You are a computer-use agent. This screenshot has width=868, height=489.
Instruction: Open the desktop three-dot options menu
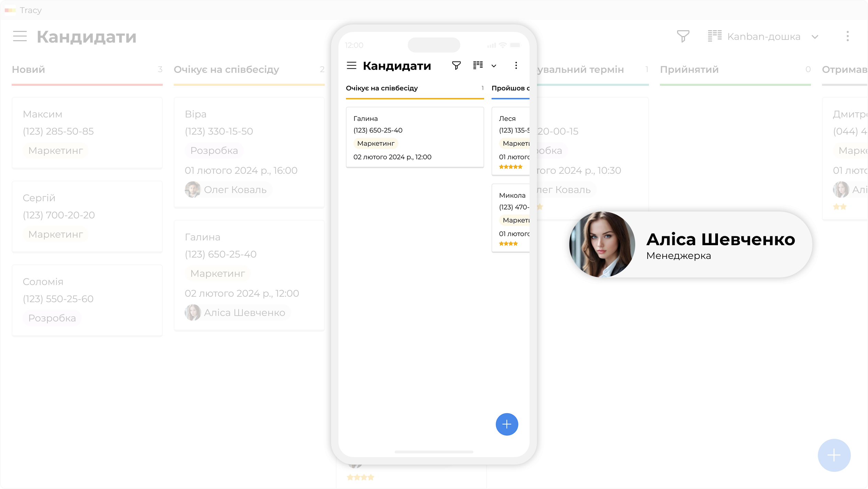pos(847,36)
